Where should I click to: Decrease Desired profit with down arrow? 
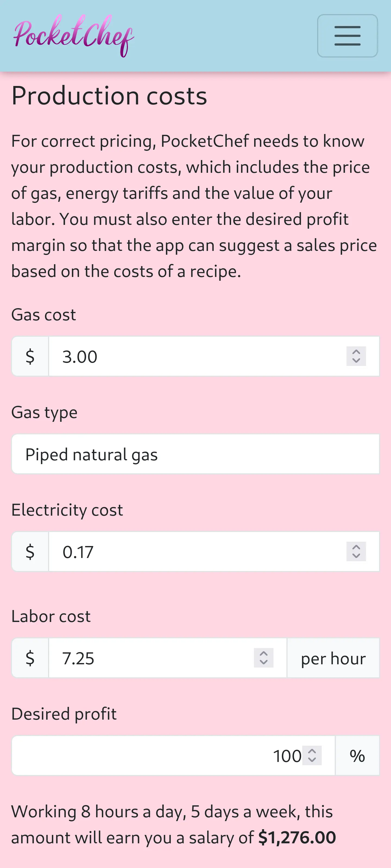[x=312, y=760]
